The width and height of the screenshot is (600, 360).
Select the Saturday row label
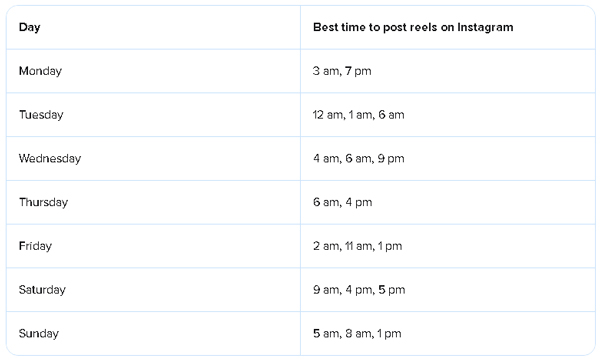[x=42, y=290]
